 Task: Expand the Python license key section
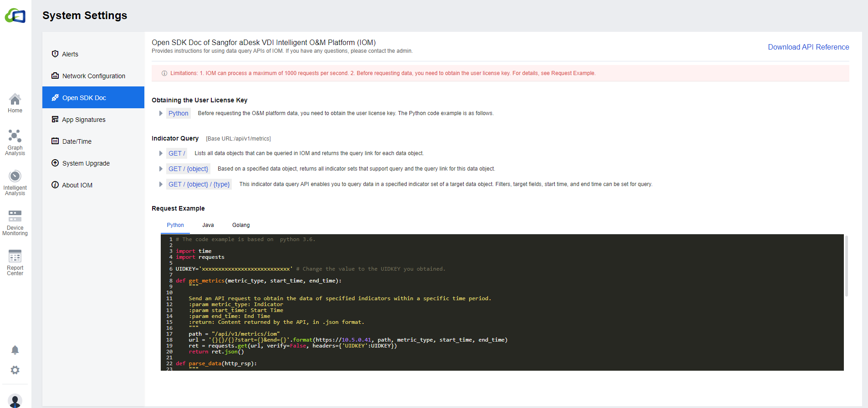pos(178,113)
